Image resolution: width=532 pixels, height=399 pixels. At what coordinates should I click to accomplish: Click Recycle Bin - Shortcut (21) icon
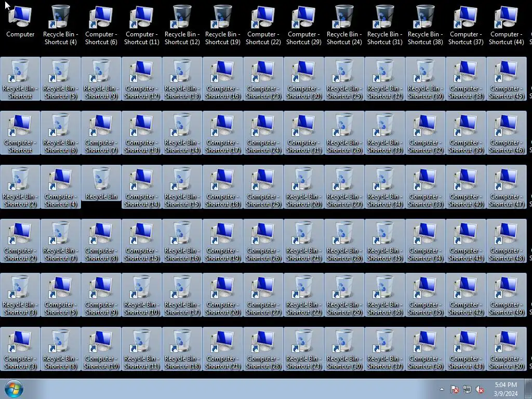pyautogui.click(x=303, y=241)
